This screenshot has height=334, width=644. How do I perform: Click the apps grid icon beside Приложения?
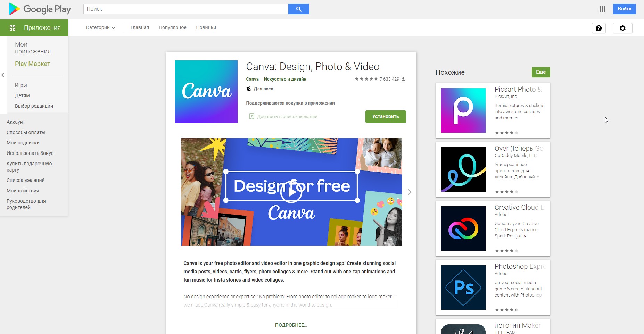(13, 28)
